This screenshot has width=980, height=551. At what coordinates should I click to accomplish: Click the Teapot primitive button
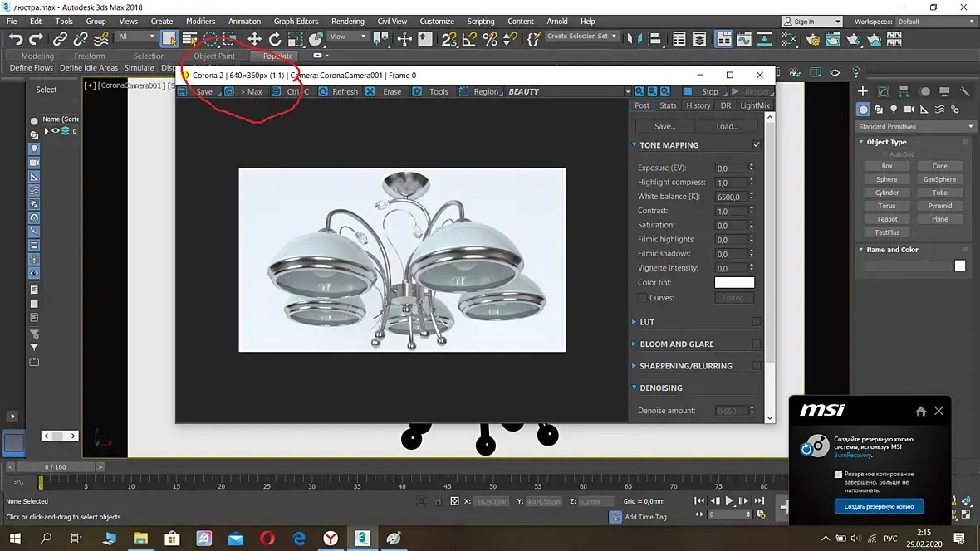point(886,219)
